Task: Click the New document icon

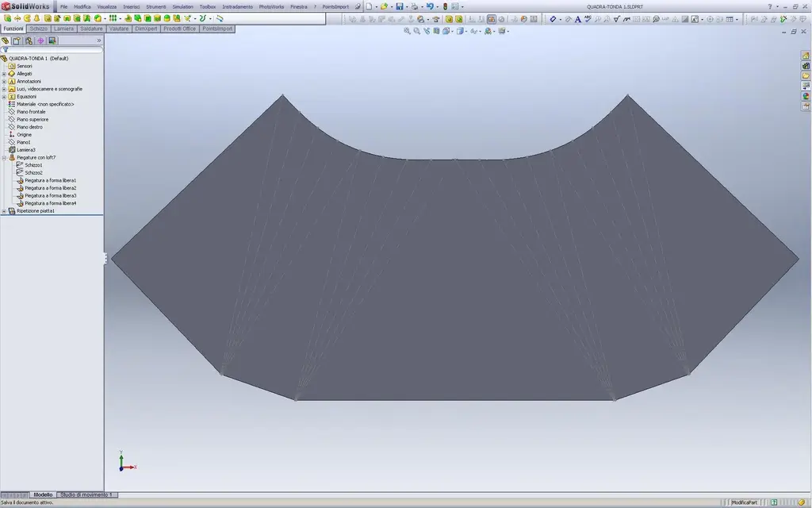Action: point(370,6)
